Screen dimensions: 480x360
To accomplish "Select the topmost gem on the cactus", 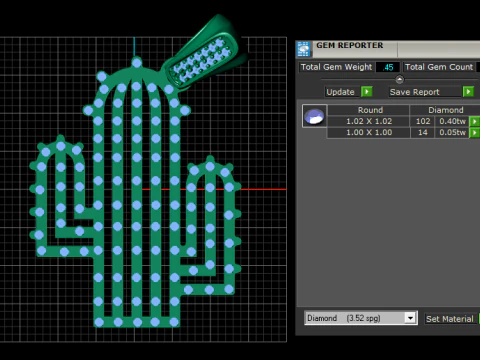I will pyautogui.click(x=137, y=62).
